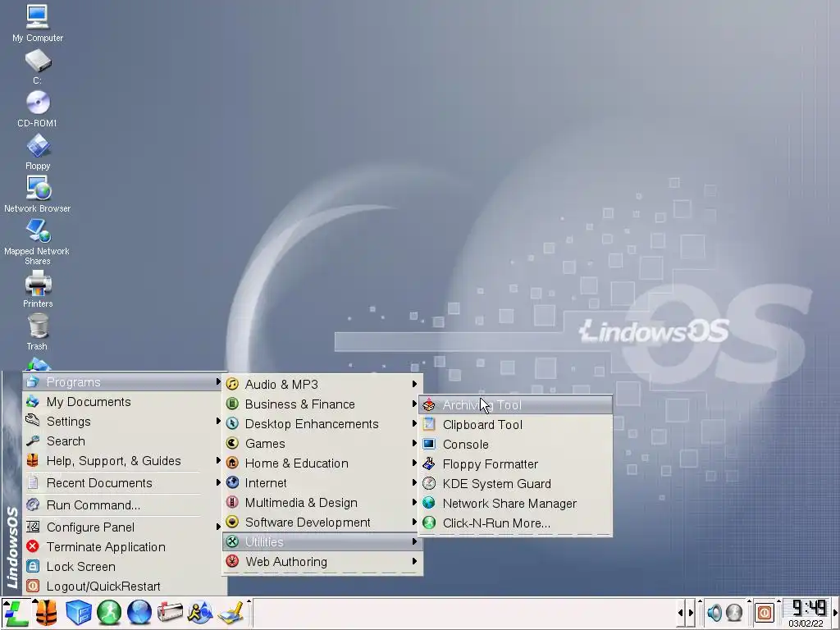Expand the Home & Education submenu
The image size is (840, 630).
pyautogui.click(x=322, y=463)
